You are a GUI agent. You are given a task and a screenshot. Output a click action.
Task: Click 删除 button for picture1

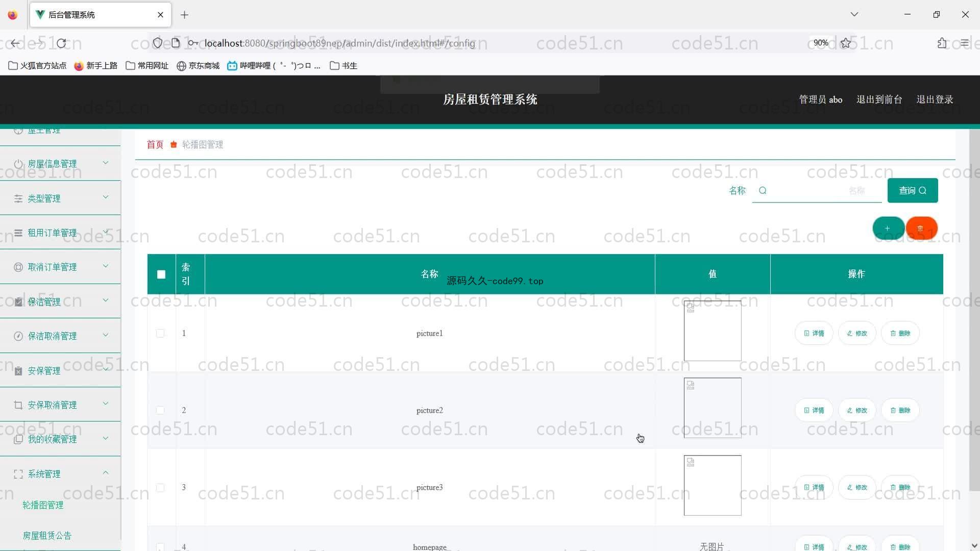click(900, 333)
